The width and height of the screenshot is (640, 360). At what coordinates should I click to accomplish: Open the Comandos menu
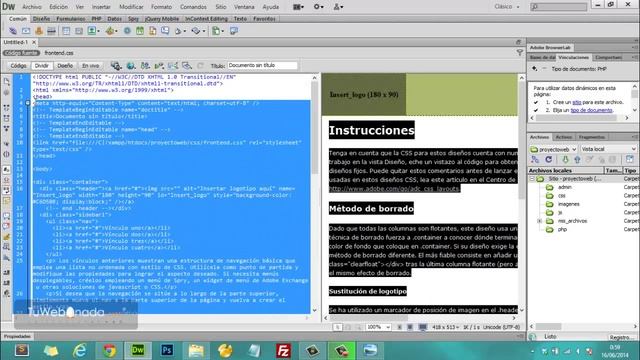pos(193,7)
